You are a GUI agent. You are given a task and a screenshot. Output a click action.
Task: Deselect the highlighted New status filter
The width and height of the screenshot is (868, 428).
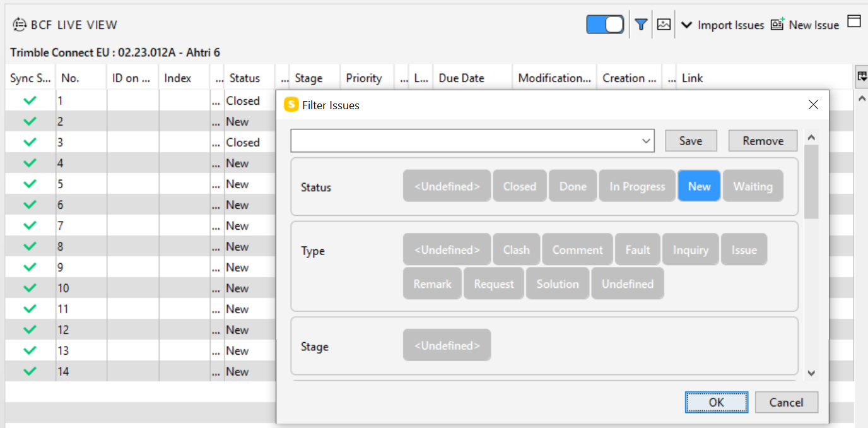pyautogui.click(x=699, y=186)
